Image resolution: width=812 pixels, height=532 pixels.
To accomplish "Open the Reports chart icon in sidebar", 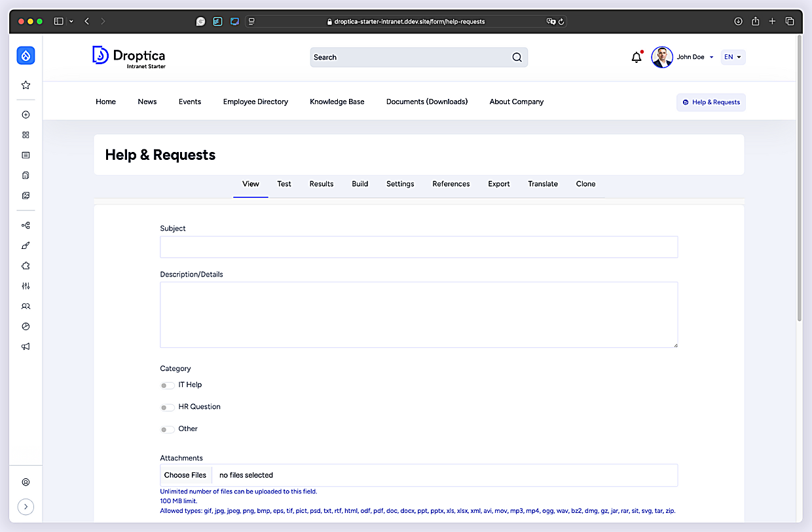I will tap(26, 326).
